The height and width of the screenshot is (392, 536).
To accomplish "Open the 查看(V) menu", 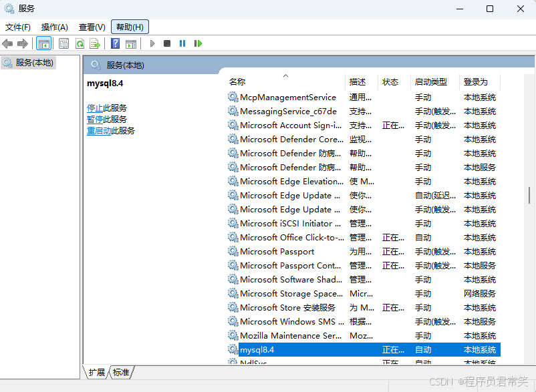I will [92, 27].
